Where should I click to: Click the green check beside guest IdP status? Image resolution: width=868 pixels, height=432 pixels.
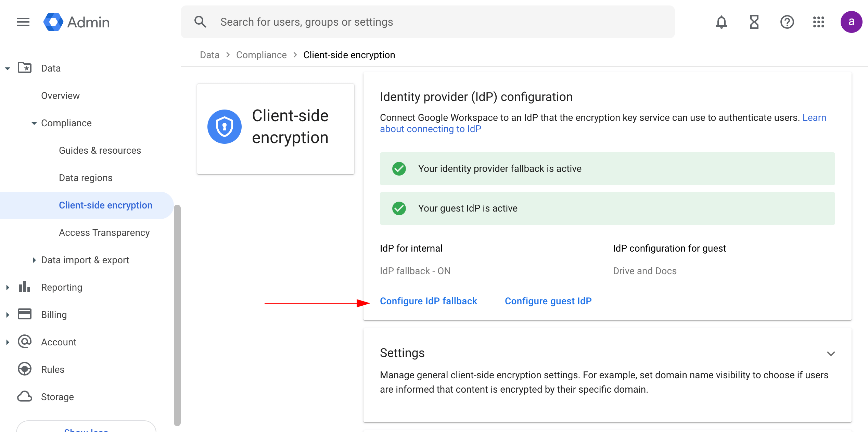tap(399, 208)
